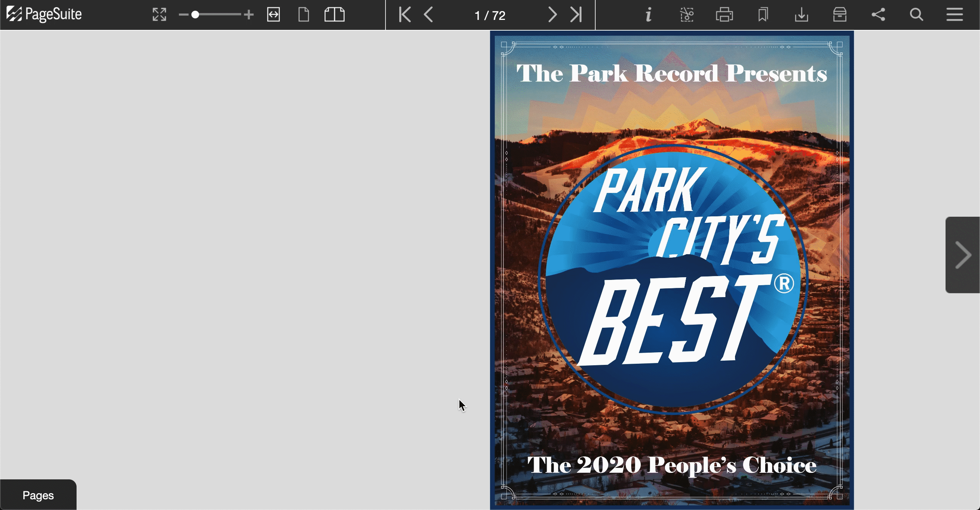Go to the previous page in toolbar
980x510 pixels.
click(429, 15)
